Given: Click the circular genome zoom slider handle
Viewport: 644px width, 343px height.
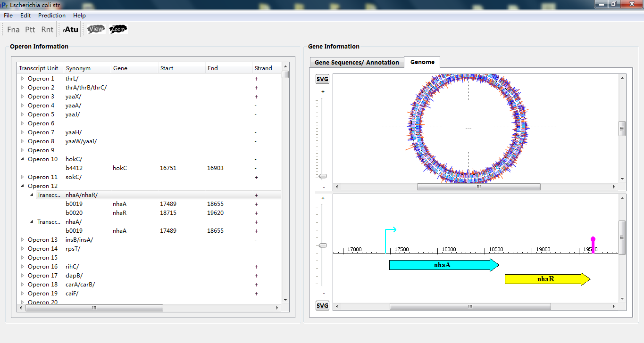Looking at the screenshot, I should pyautogui.click(x=323, y=176).
